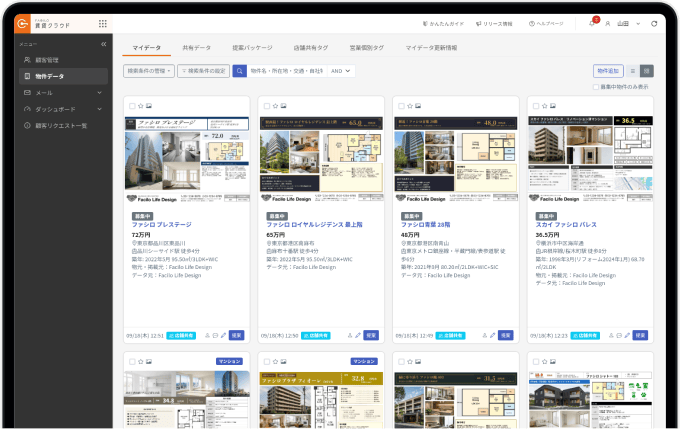This screenshot has height=429, width=680.
Task: Tick checkbox on ファシロ プレステージ card
Action: point(132,106)
